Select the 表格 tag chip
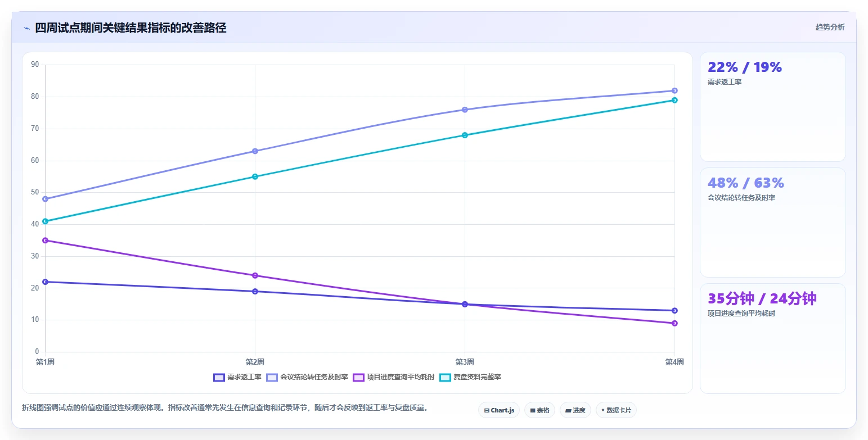 [539, 410]
